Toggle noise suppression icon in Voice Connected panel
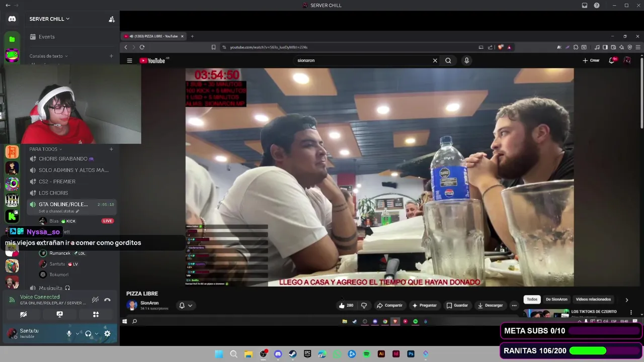The image size is (644, 362). point(95,300)
